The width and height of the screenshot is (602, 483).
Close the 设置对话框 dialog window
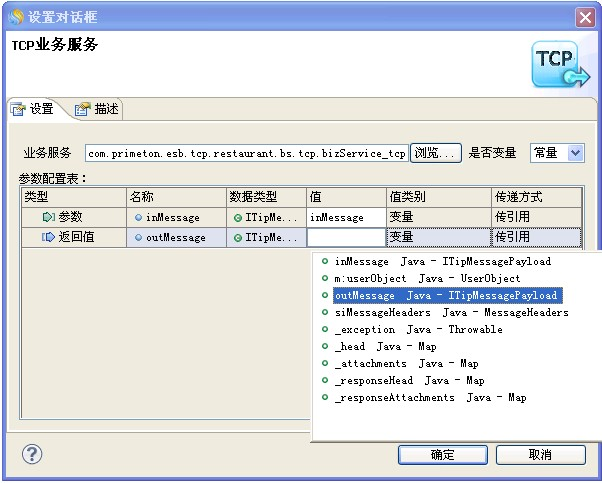coord(585,17)
